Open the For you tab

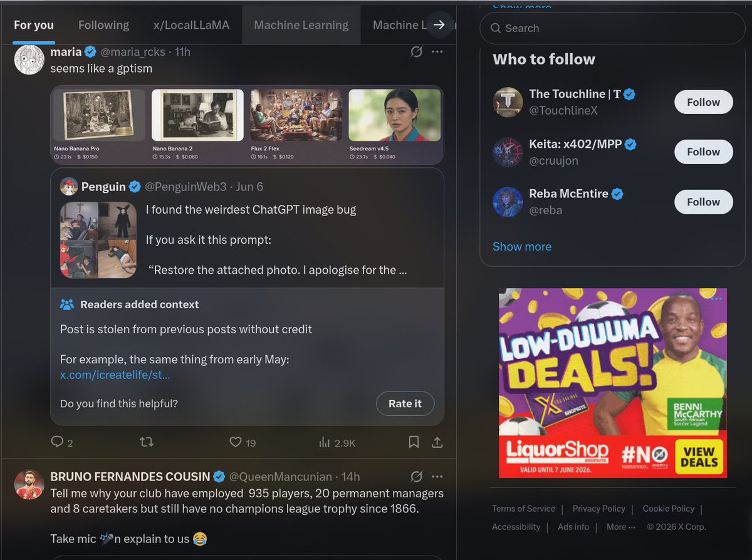pyautogui.click(x=34, y=25)
